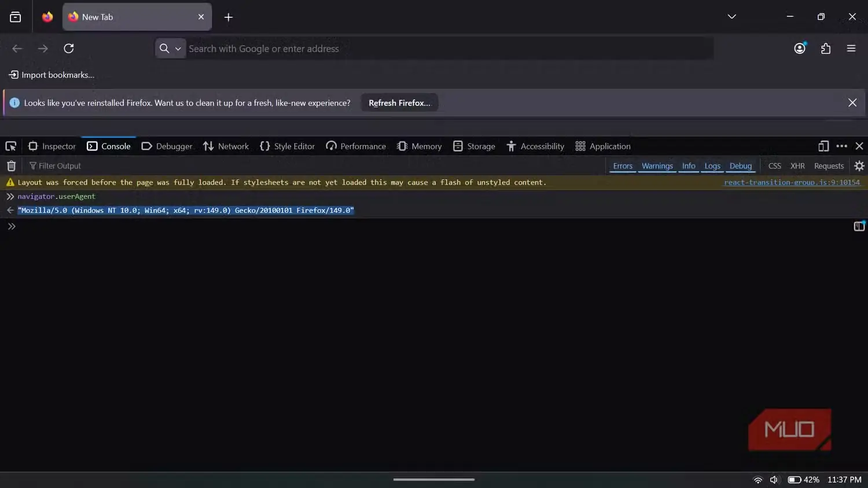Go back one page
The height and width of the screenshot is (488, 868).
tap(17, 49)
